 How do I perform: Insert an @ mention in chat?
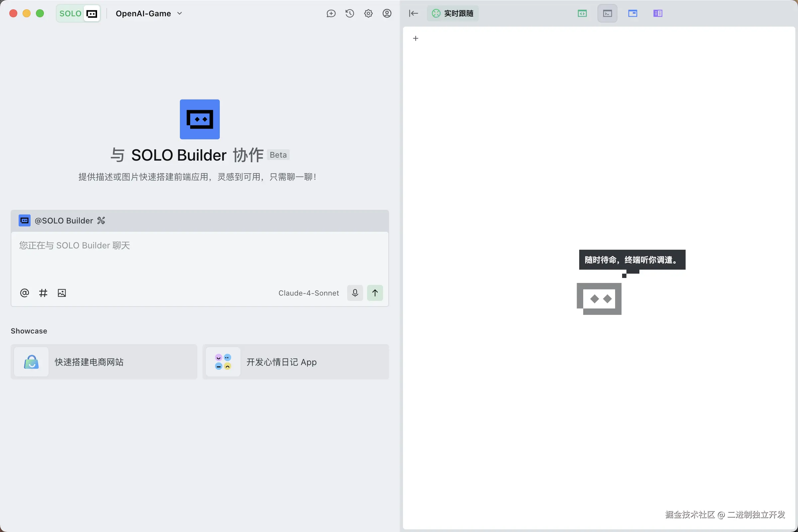pos(24,293)
